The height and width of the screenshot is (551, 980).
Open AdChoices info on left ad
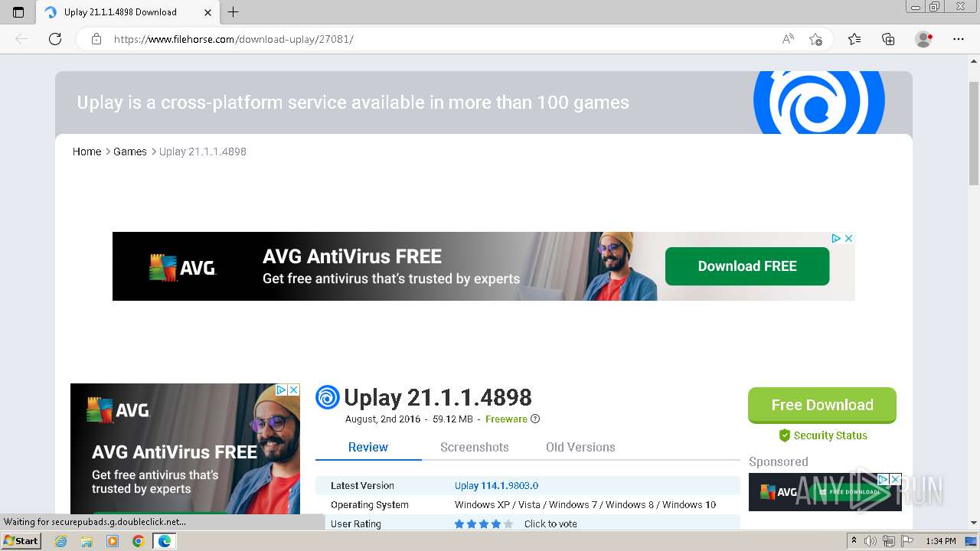(282, 390)
